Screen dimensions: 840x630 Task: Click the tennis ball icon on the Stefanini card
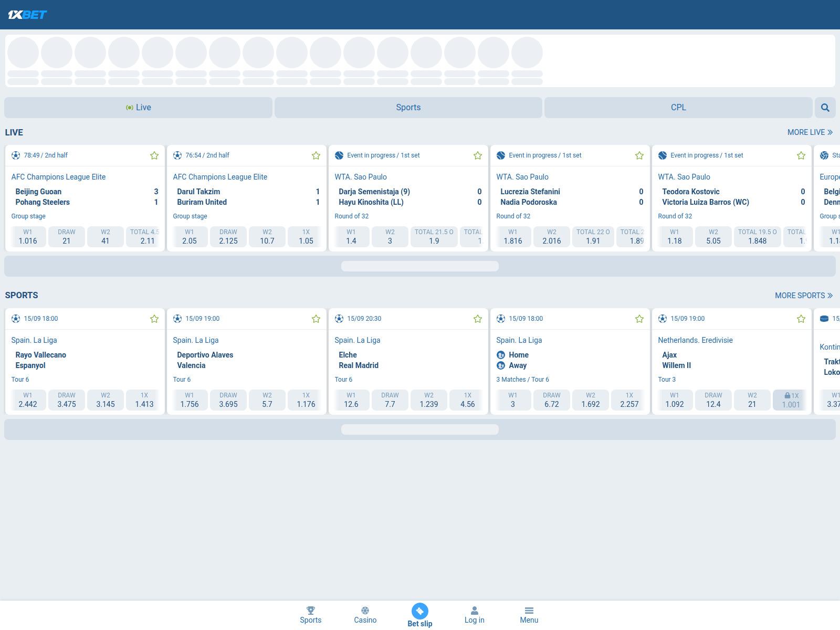[501, 155]
